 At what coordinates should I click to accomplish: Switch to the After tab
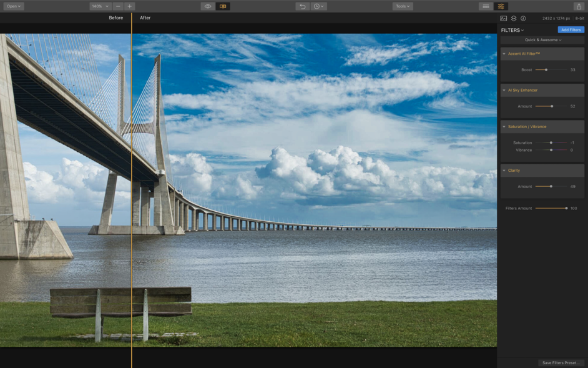click(x=145, y=17)
